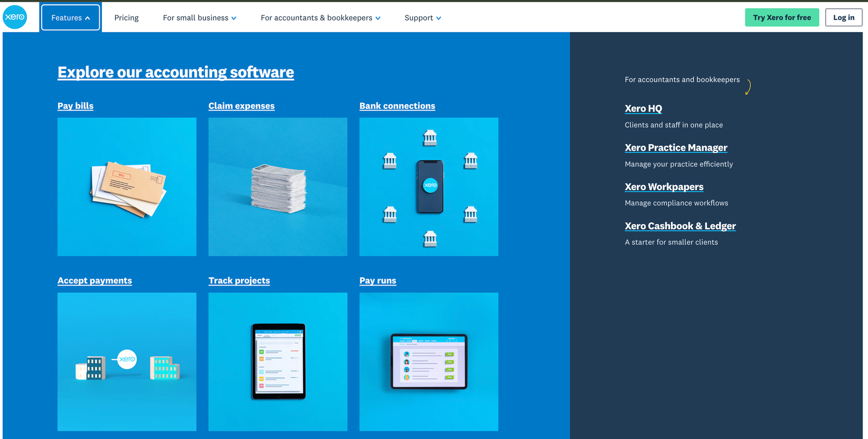Click 'For accountants and bookkeepers' sidebar label
Screen dimensions: 868x439
[682, 79]
